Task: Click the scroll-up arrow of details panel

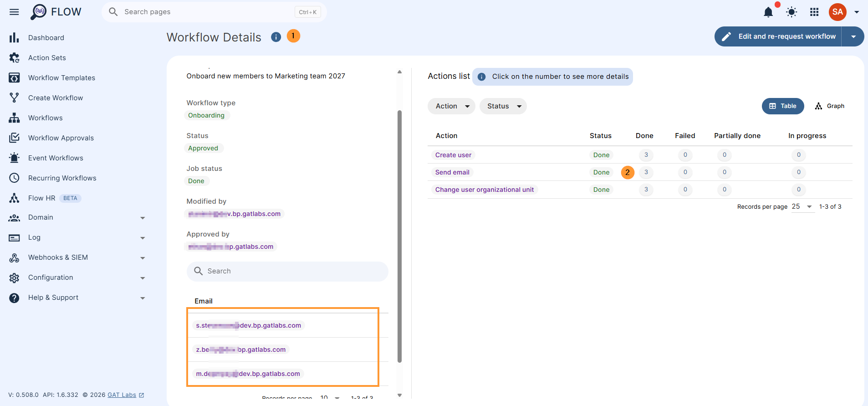Action: click(x=399, y=72)
